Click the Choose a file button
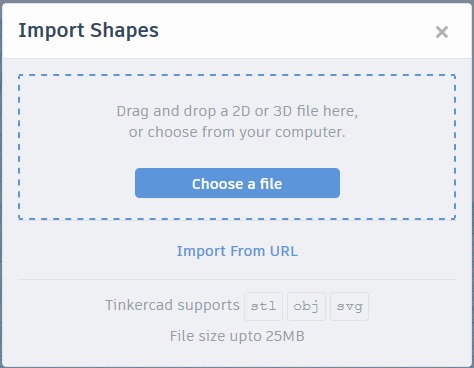This screenshot has width=474, height=368. coord(237,183)
